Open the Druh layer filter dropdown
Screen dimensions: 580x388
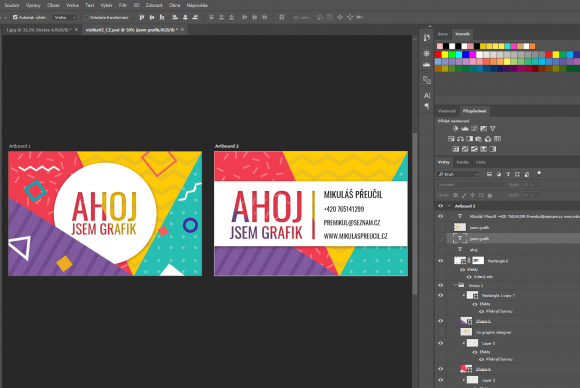pyautogui.click(x=458, y=174)
